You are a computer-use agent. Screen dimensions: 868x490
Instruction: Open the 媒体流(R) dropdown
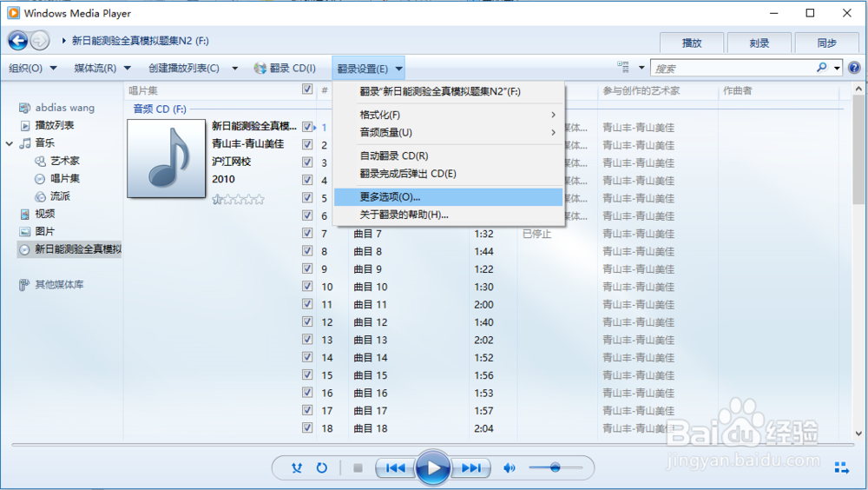click(x=102, y=68)
